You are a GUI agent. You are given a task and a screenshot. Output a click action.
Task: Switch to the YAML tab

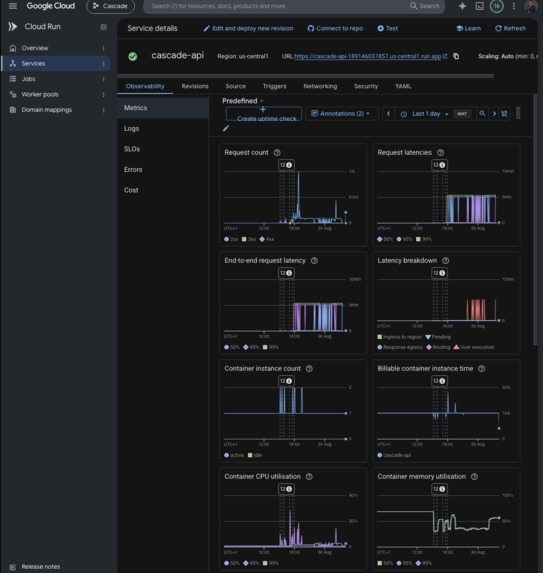(403, 86)
